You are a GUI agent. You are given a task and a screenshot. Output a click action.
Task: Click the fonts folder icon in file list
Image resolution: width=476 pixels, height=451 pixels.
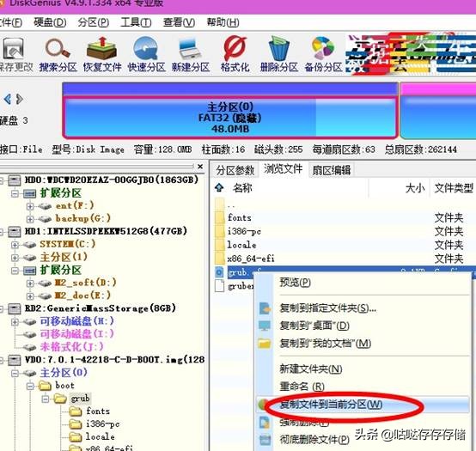pos(220,217)
